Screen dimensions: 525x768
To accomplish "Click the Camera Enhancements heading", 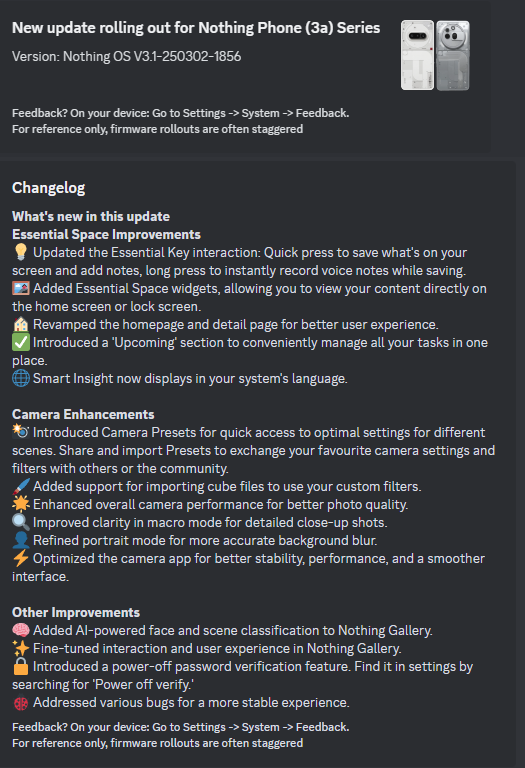I will pyautogui.click(x=83, y=414).
